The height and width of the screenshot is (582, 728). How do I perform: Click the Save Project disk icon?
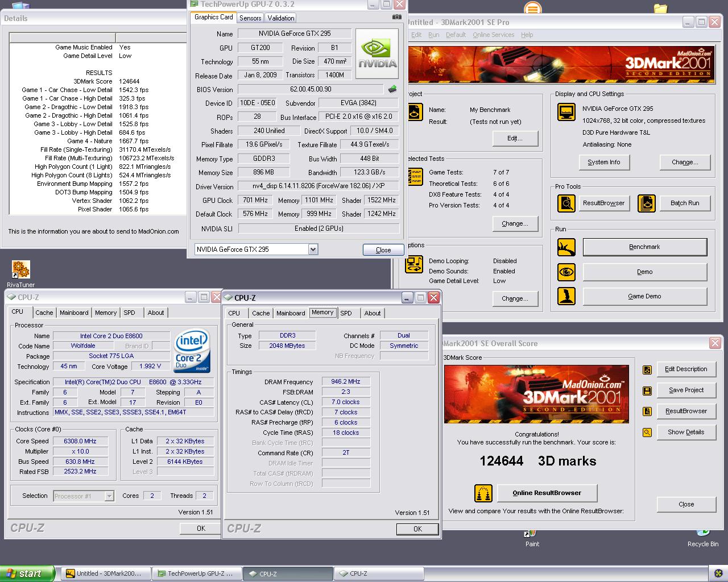(x=647, y=391)
